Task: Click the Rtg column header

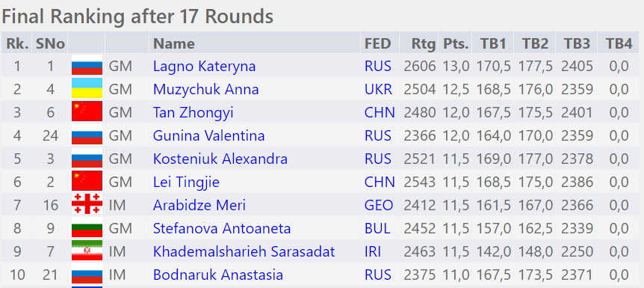Action: [x=424, y=43]
